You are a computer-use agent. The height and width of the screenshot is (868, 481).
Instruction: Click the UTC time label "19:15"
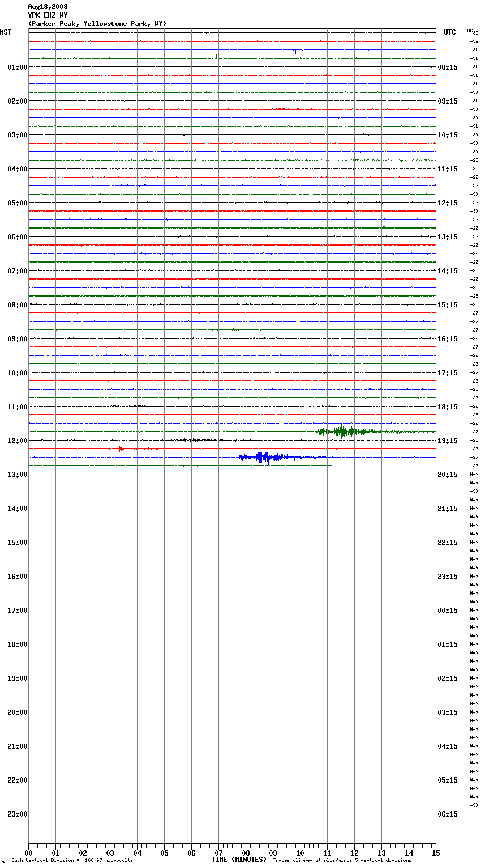coord(448,441)
